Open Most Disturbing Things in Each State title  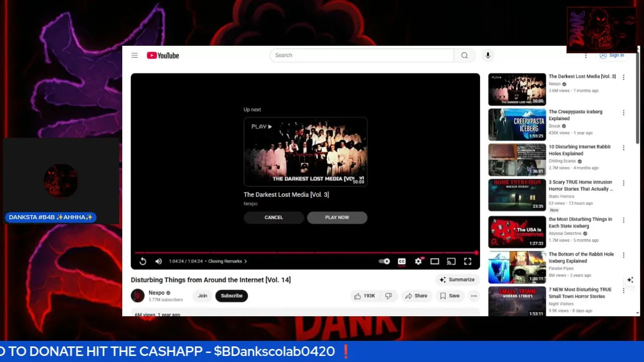tap(580, 222)
